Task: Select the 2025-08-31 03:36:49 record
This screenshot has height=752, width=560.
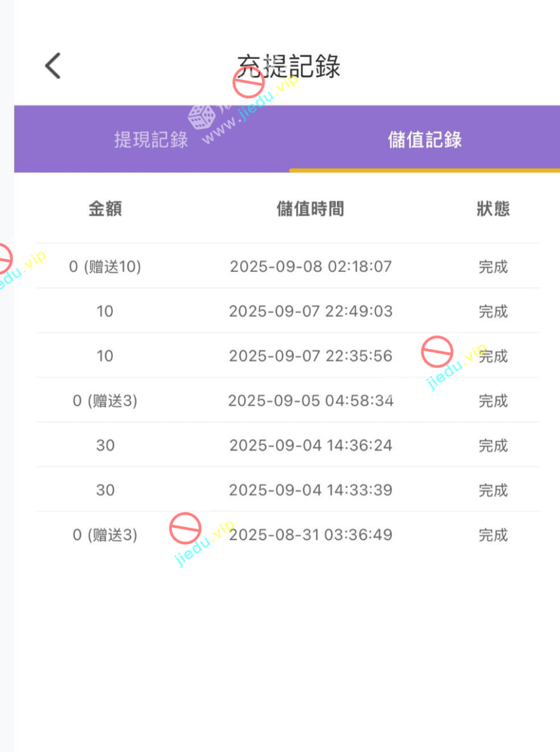Action: [311, 535]
